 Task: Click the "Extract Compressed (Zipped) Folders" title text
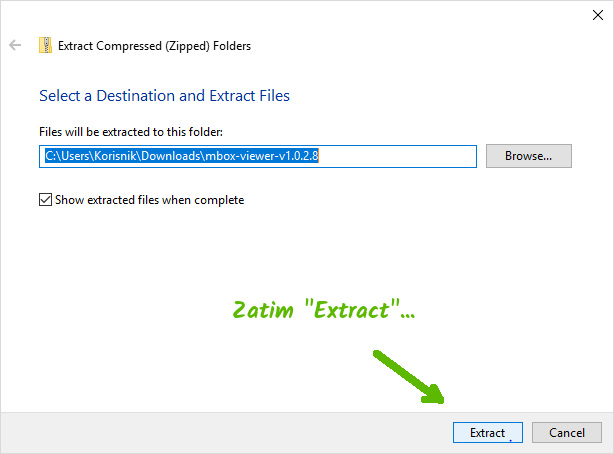click(x=155, y=46)
